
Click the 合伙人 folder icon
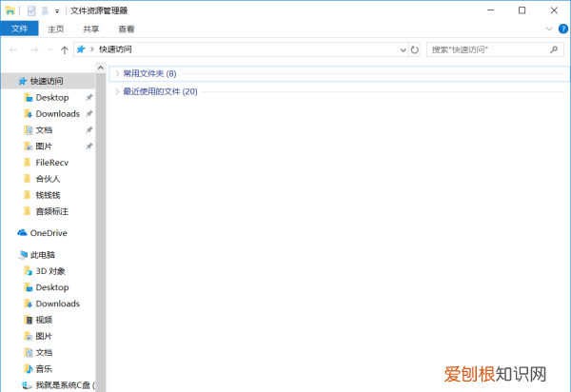click(x=28, y=178)
